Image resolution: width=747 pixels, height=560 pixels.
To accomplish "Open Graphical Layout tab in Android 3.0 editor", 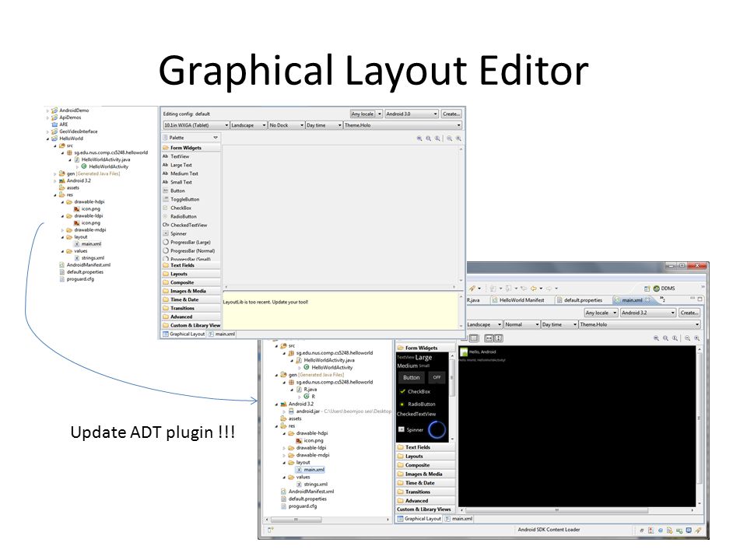I will pos(184,334).
